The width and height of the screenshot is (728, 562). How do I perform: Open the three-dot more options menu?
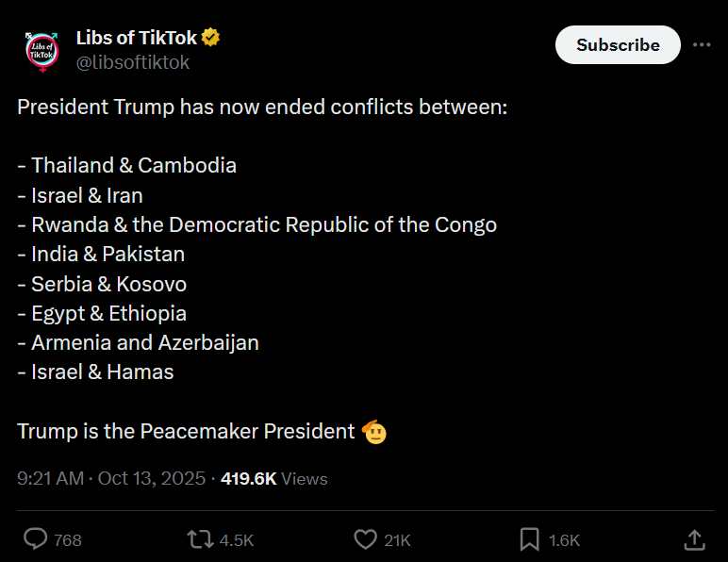coord(702,44)
